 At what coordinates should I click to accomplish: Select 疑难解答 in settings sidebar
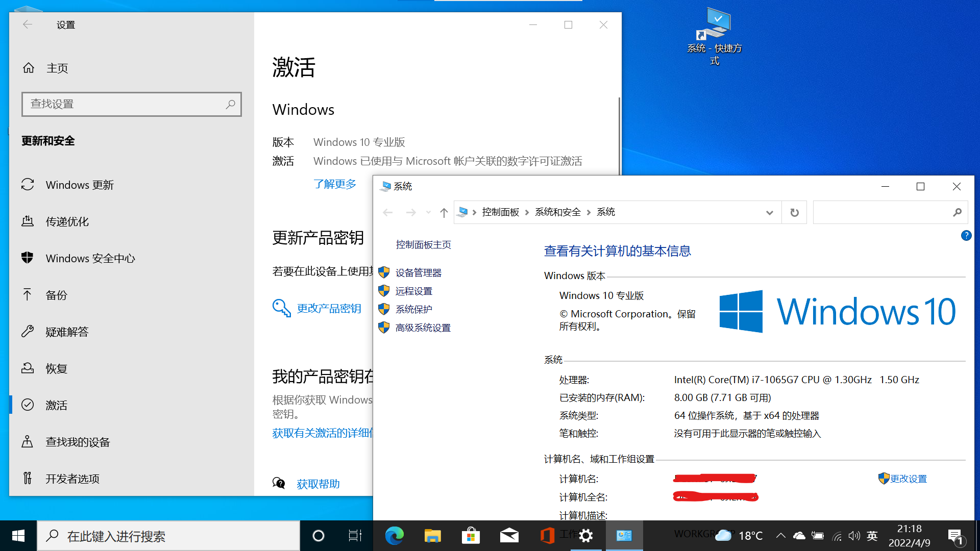[67, 332]
